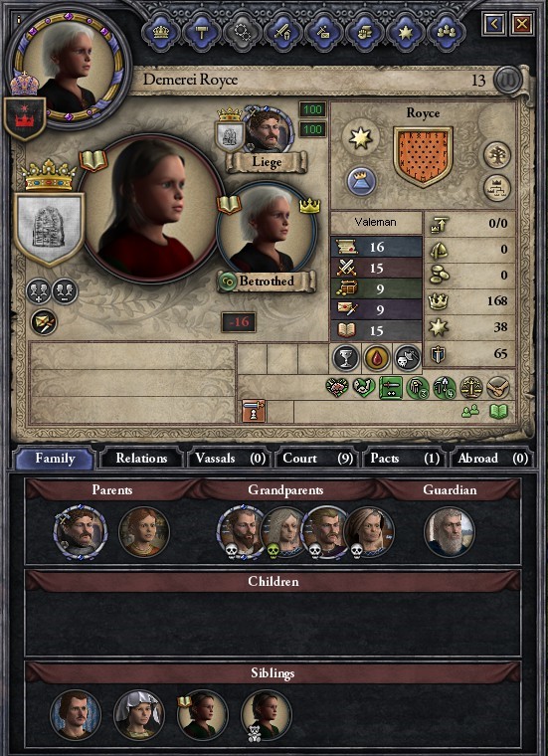
Task: Open the Military sword icon in top bar
Action: click(282, 31)
